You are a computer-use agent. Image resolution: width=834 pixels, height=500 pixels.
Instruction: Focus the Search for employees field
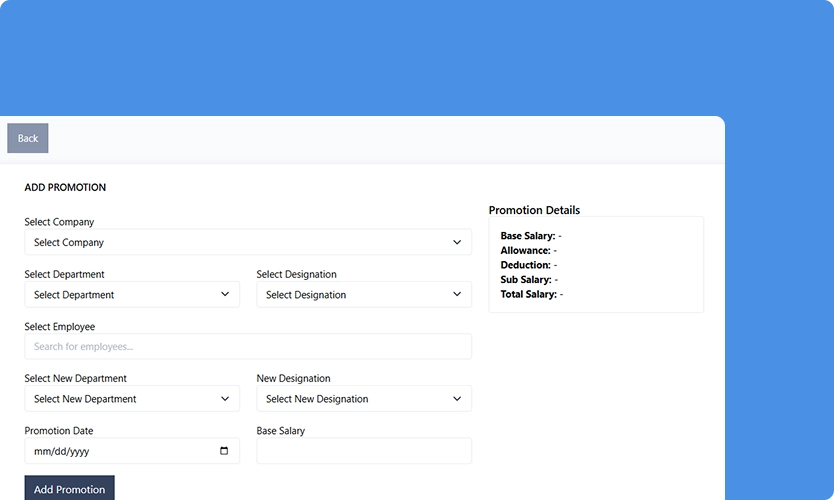[x=247, y=347]
